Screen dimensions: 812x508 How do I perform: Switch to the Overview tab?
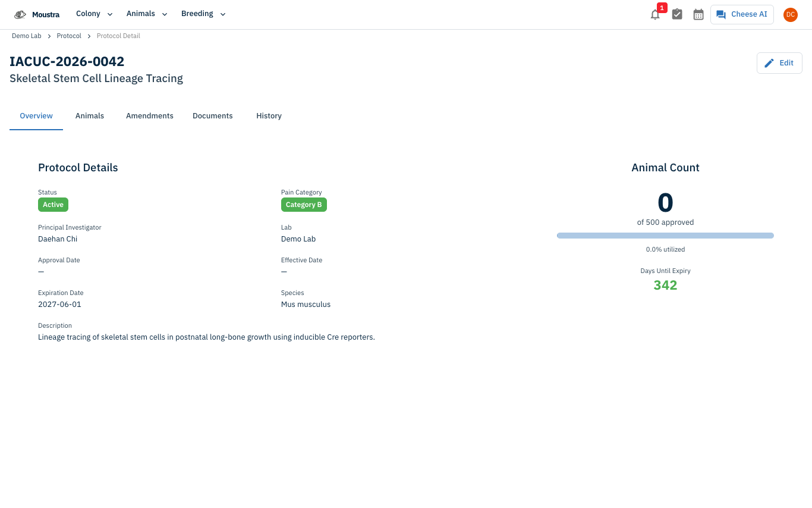36,116
